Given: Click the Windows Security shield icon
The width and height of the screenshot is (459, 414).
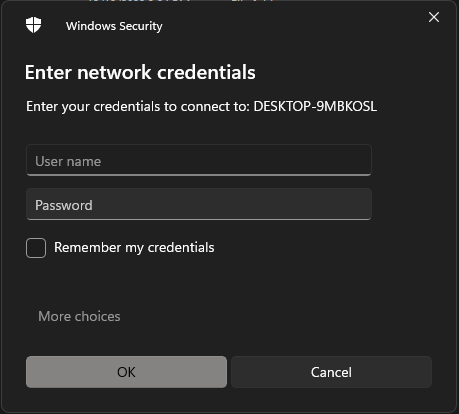Looking at the screenshot, I should (x=34, y=25).
